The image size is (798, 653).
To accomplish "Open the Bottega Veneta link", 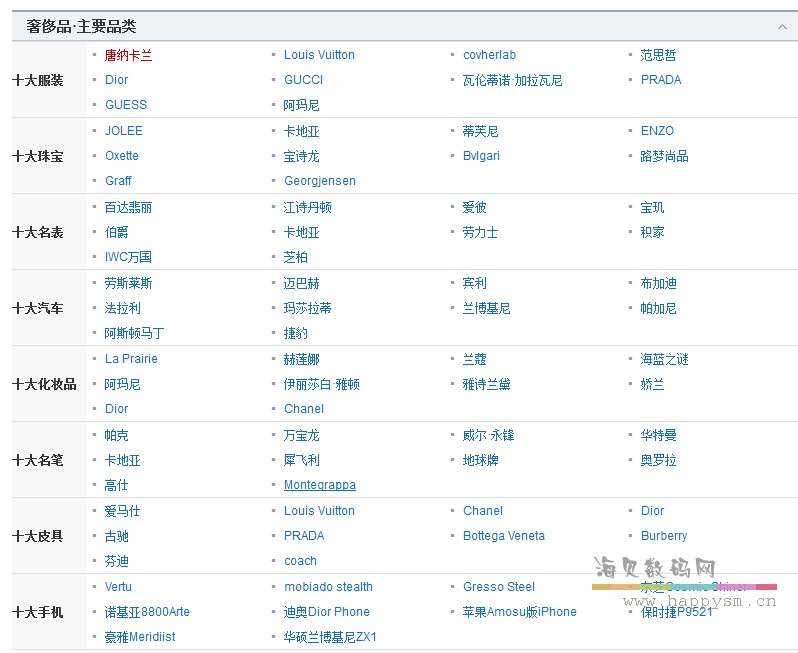I will pyautogui.click(x=504, y=536).
